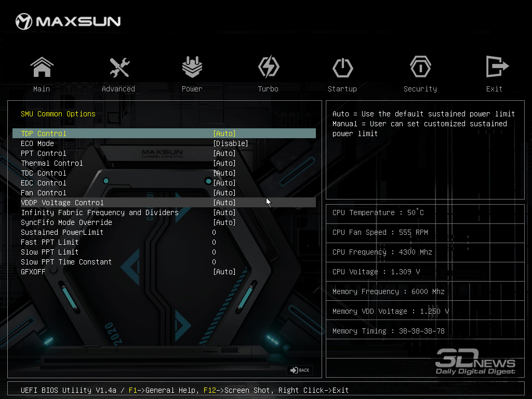
Task: Open the Main tab label
Action: click(42, 89)
